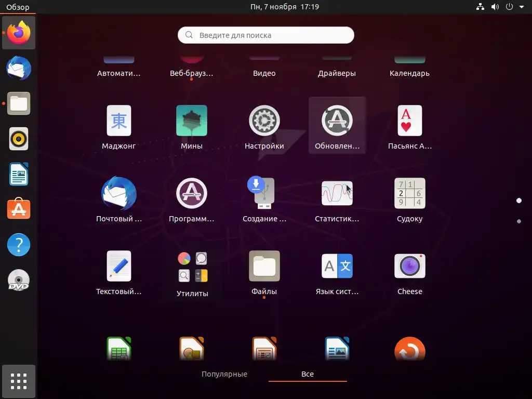Screen dimensions: 532x399
Task: Open Ubuntu Software from the dock
Action: pyautogui.click(x=19, y=209)
